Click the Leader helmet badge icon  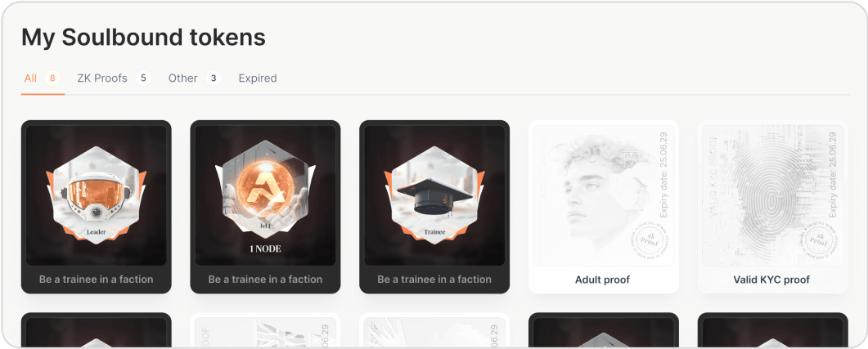pos(96,195)
